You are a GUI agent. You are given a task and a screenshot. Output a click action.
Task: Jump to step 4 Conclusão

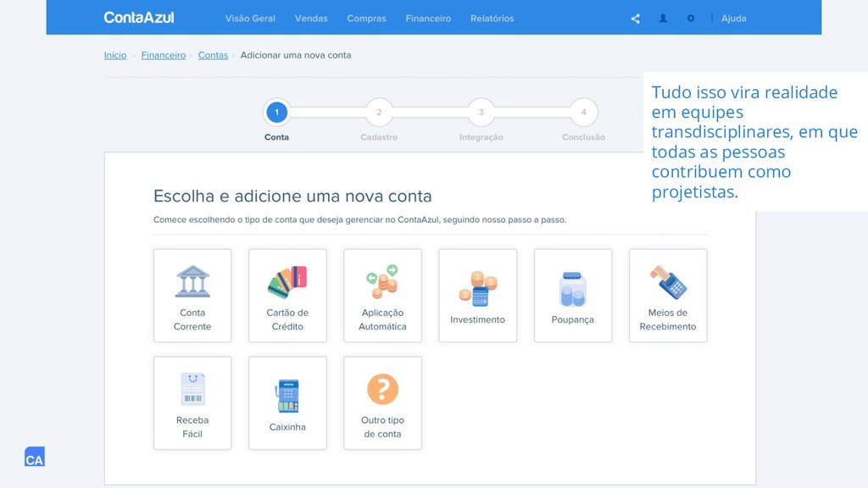pos(583,113)
